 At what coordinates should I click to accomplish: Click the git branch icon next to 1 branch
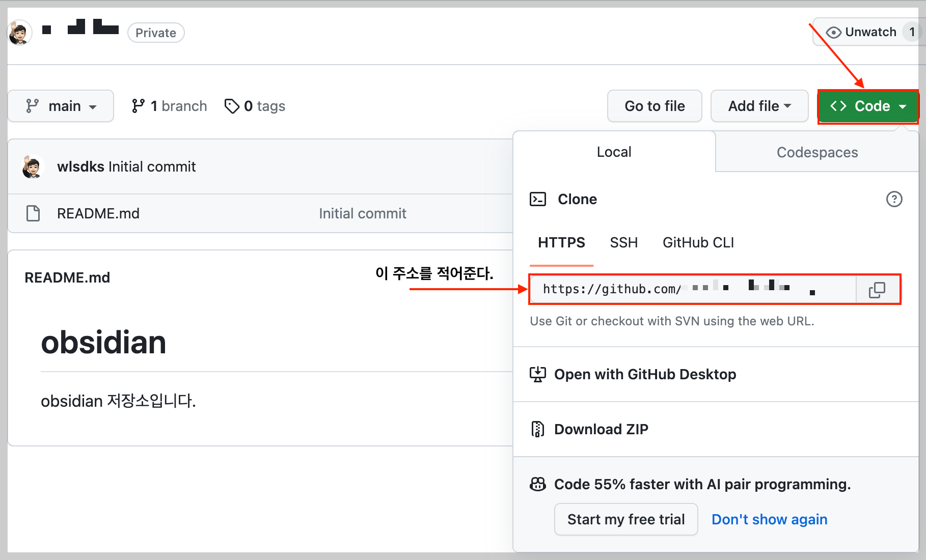[138, 106]
